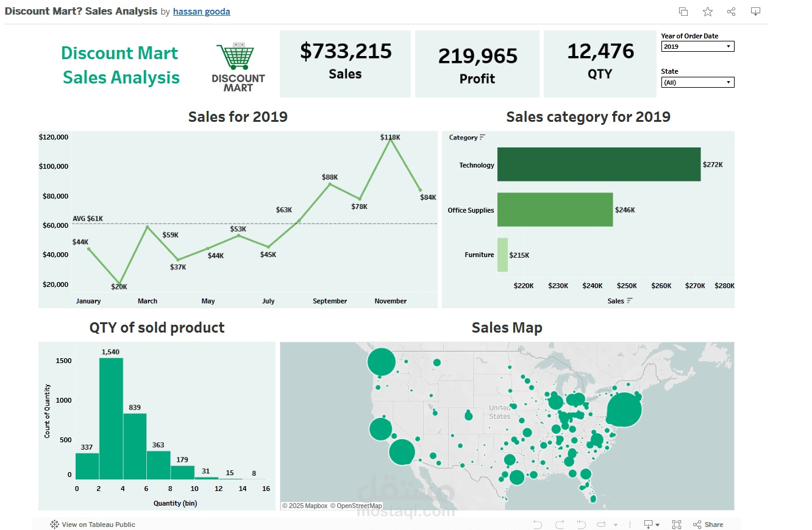Screen dimensions: 812x530
Task: Click the QTY of sold product title
Action: [x=157, y=328]
